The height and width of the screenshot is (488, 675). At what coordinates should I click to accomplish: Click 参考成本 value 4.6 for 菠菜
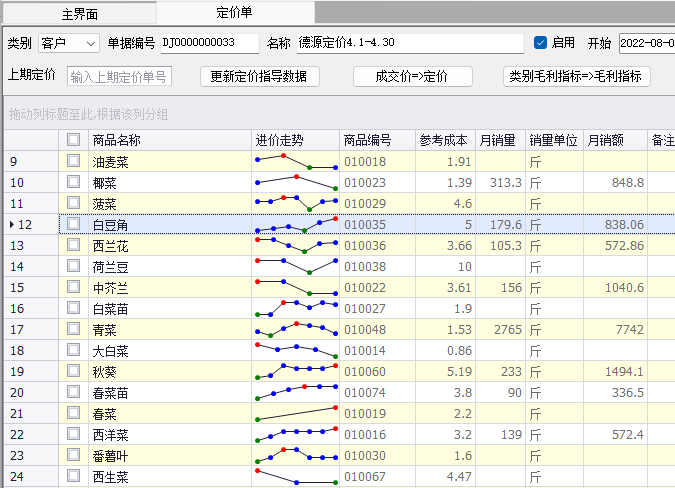463,204
